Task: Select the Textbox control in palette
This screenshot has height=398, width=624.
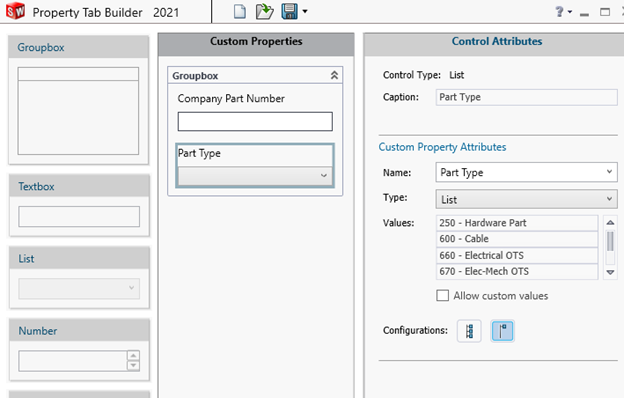Action: click(x=79, y=206)
